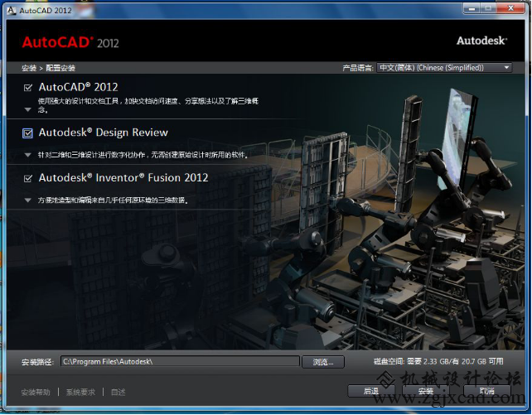Click the 安装 > 配置安装 breadcrumb text
This screenshot has height=415, width=532.
[48, 68]
